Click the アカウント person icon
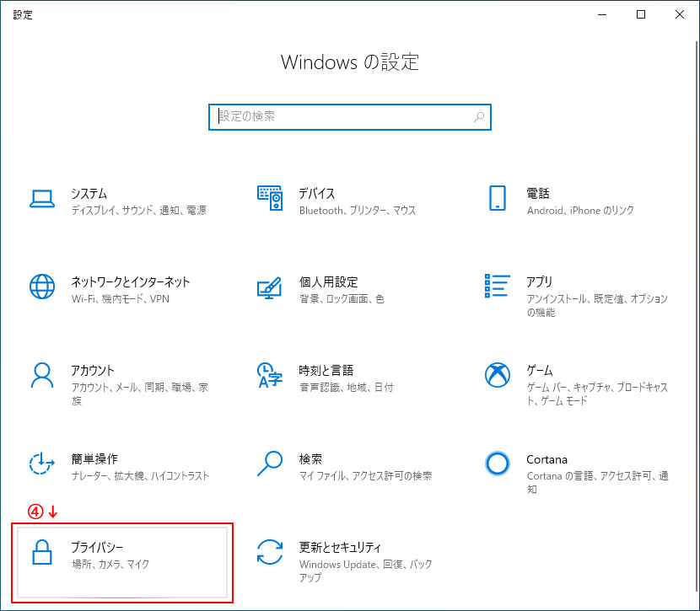Image resolution: width=700 pixels, height=611 pixels. coord(42,375)
